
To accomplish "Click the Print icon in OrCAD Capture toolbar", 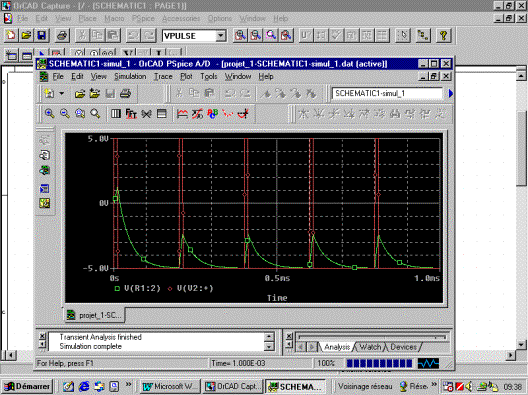I will [62, 35].
